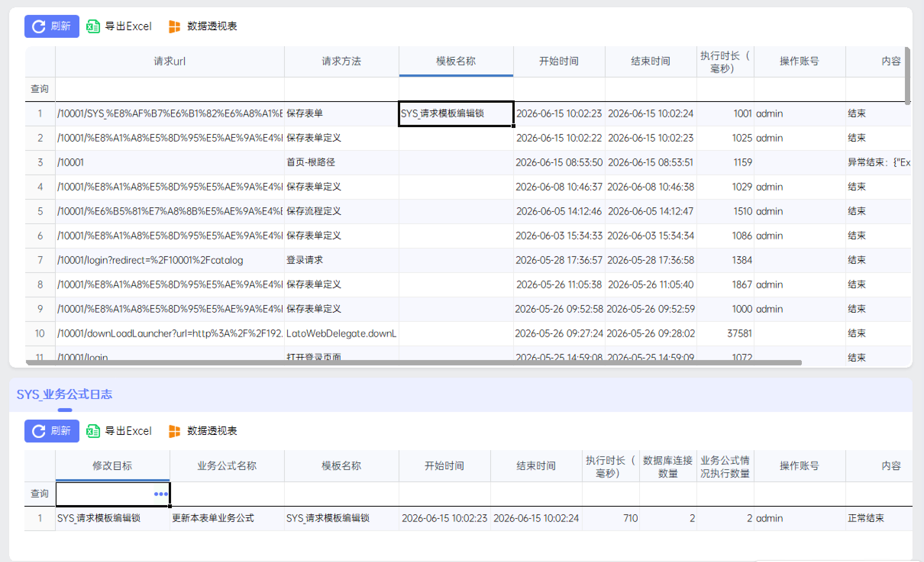Click the three-dot icon in 修改目标 filter cell
924x562 pixels.
coord(161,494)
